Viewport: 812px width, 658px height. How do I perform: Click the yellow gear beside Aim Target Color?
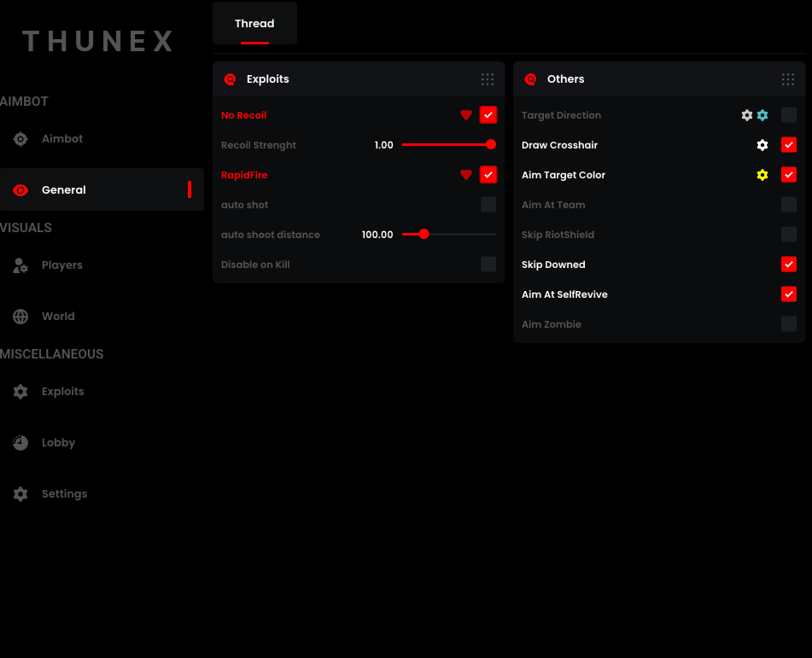pos(762,175)
